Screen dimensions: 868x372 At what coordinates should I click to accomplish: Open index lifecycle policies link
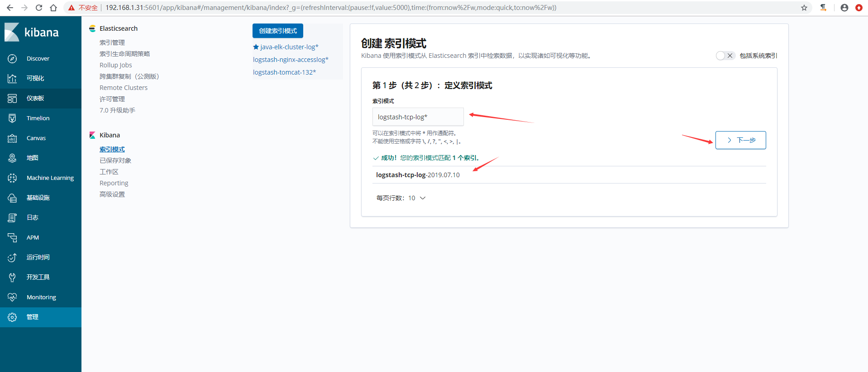(124, 54)
